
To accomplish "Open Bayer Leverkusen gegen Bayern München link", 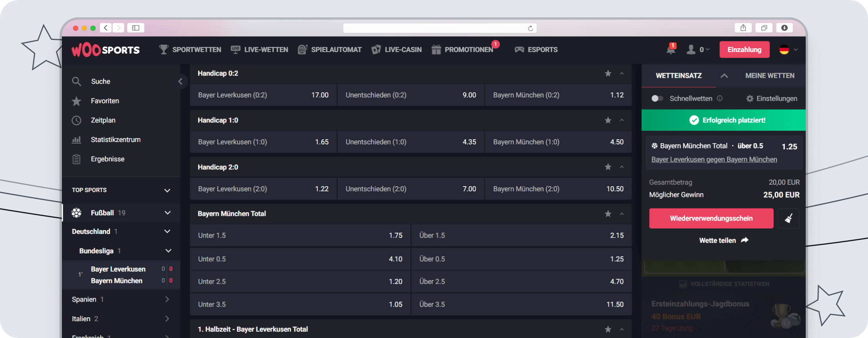I will pos(714,160).
